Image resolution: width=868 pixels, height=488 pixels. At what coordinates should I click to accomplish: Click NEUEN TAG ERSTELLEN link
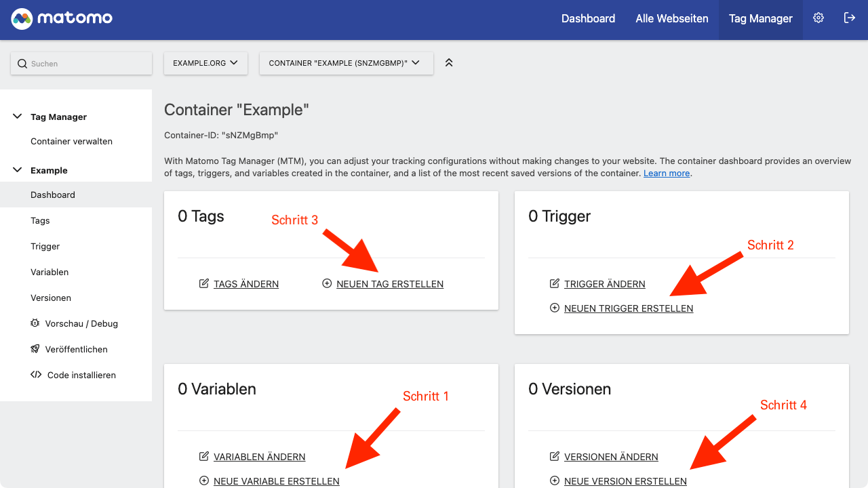point(390,284)
